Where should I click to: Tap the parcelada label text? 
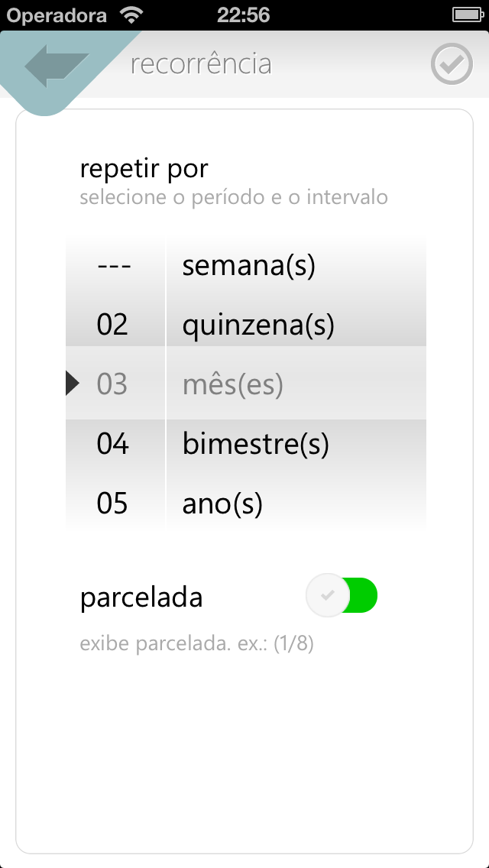(141, 598)
